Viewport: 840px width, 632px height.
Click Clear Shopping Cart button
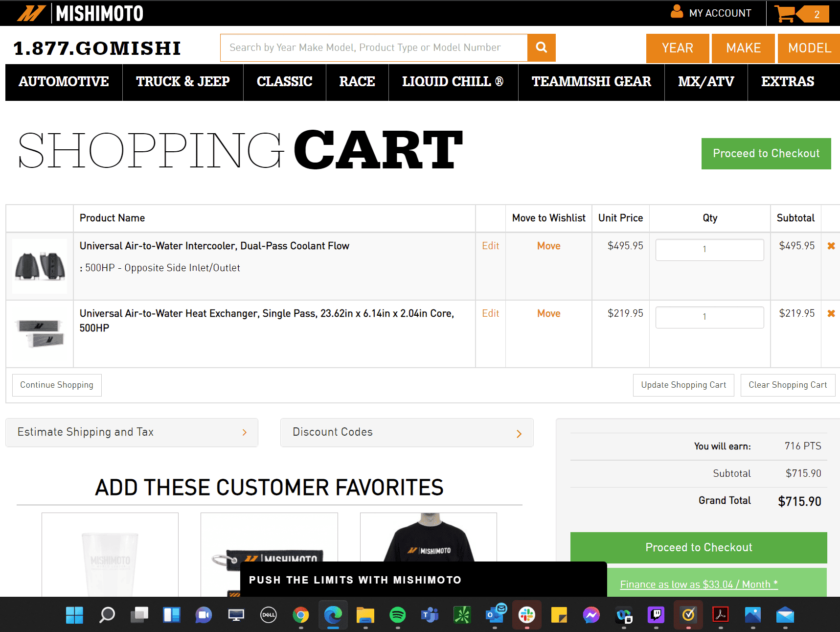[x=788, y=385]
